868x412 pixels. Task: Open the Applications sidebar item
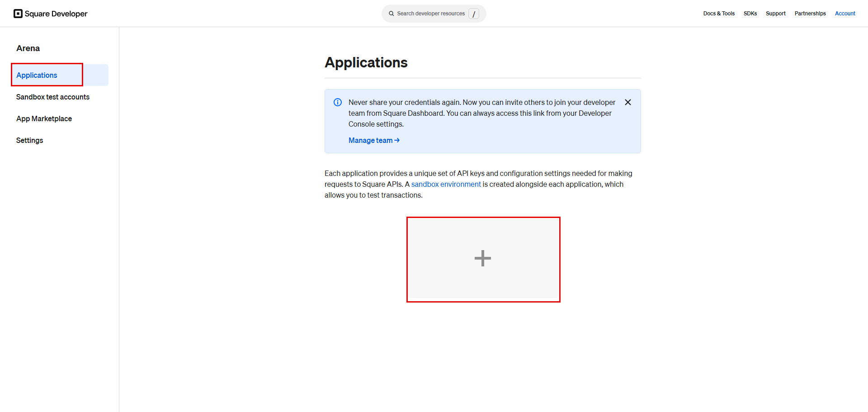[60, 75]
